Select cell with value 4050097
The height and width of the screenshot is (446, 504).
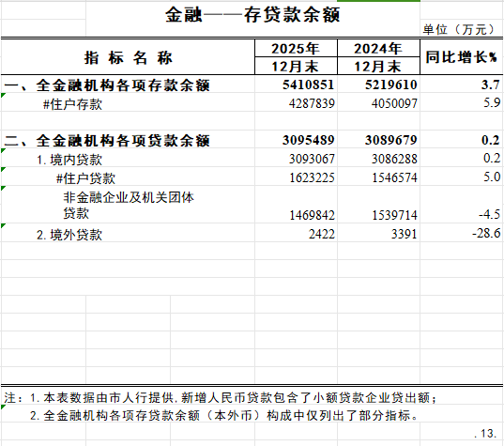click(394, 103)
